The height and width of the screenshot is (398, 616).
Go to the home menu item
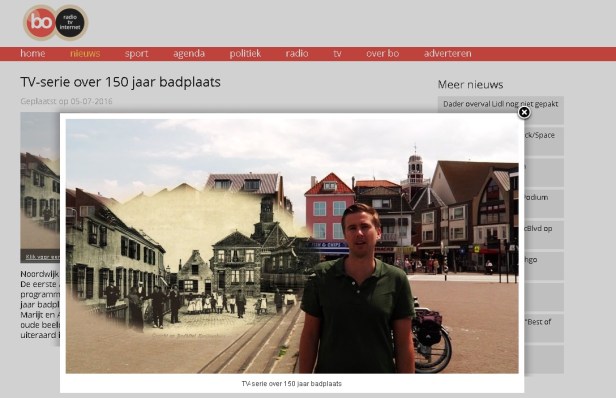pyautogui.click(x=33, y=53)
